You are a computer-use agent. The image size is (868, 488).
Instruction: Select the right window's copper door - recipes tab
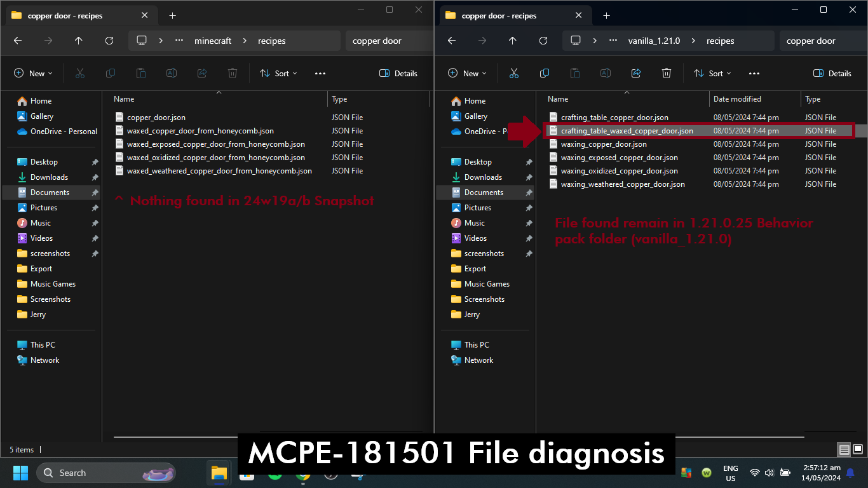[515, 16]
